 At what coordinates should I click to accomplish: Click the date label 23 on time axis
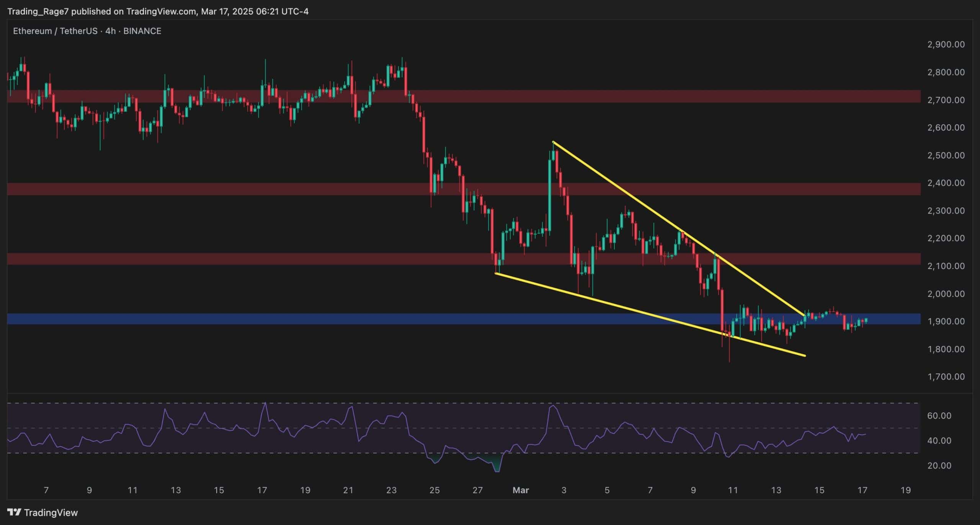click(x=391, y=490)
